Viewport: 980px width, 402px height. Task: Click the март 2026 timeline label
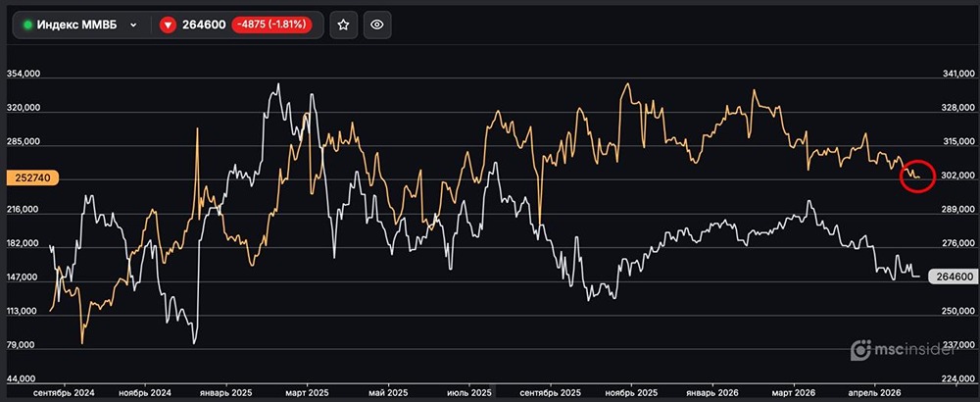coord(794,393)
